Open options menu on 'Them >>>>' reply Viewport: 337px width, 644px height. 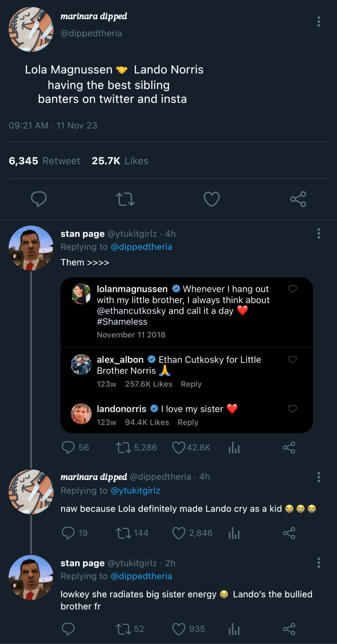[319, 233]
